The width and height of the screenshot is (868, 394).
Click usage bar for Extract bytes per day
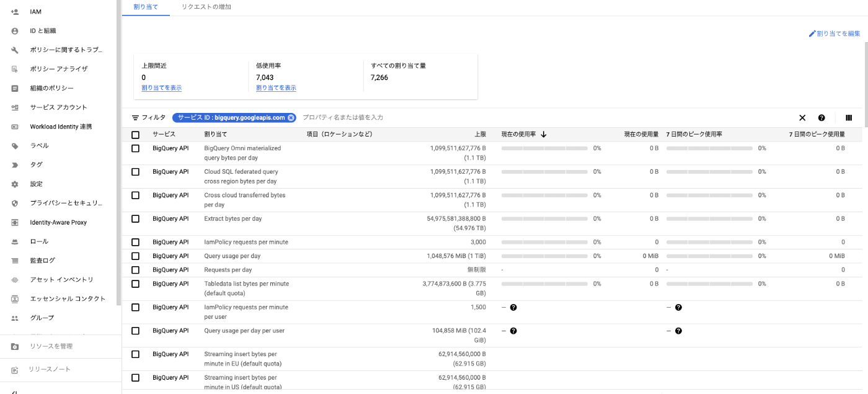544,218
